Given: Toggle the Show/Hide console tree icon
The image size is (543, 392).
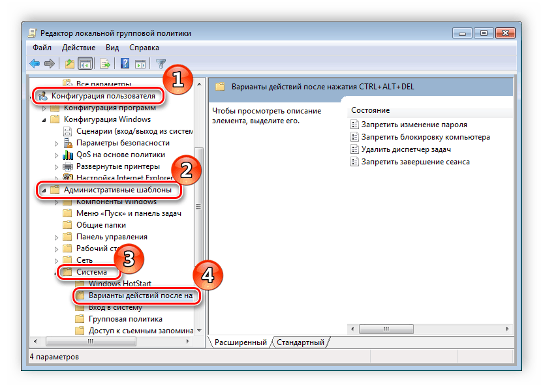Looking at the screenshot, I should tap(84, 63).
